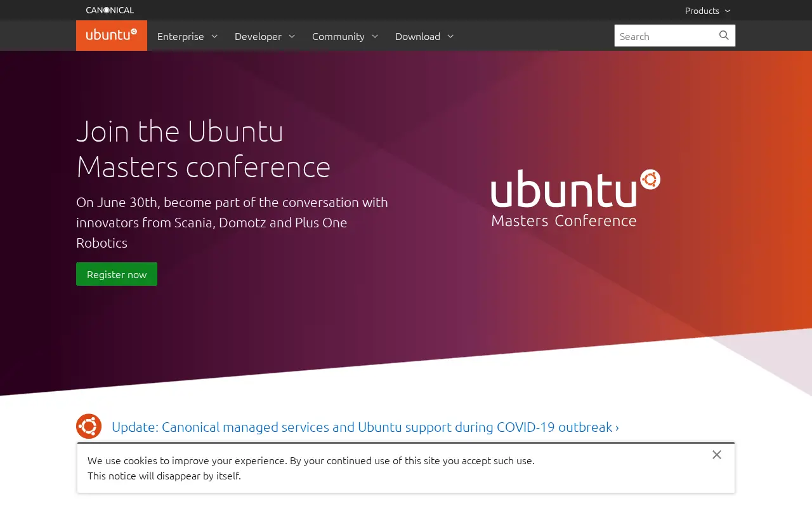Expand the Developer menu

[x=265, y=36]
